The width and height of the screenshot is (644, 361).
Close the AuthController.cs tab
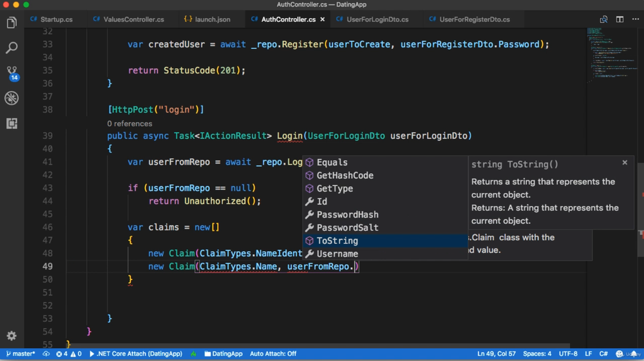[323, 19]
